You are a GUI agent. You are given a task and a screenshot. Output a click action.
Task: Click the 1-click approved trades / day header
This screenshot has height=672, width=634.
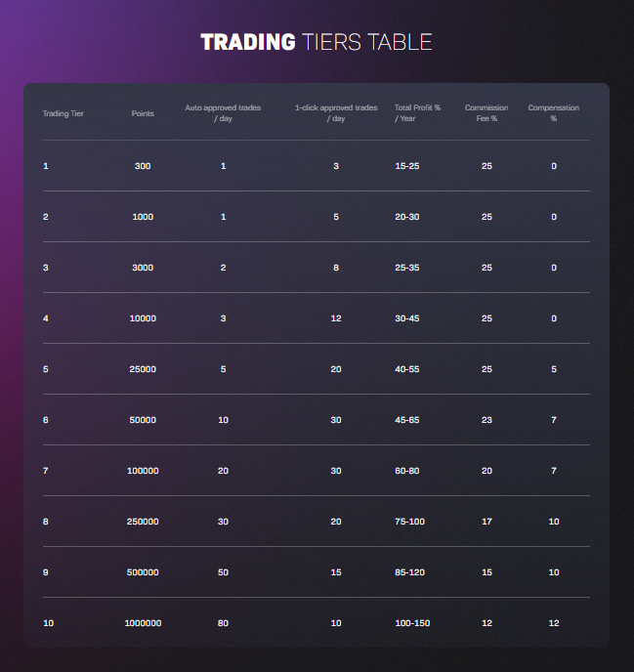[336, 113]
